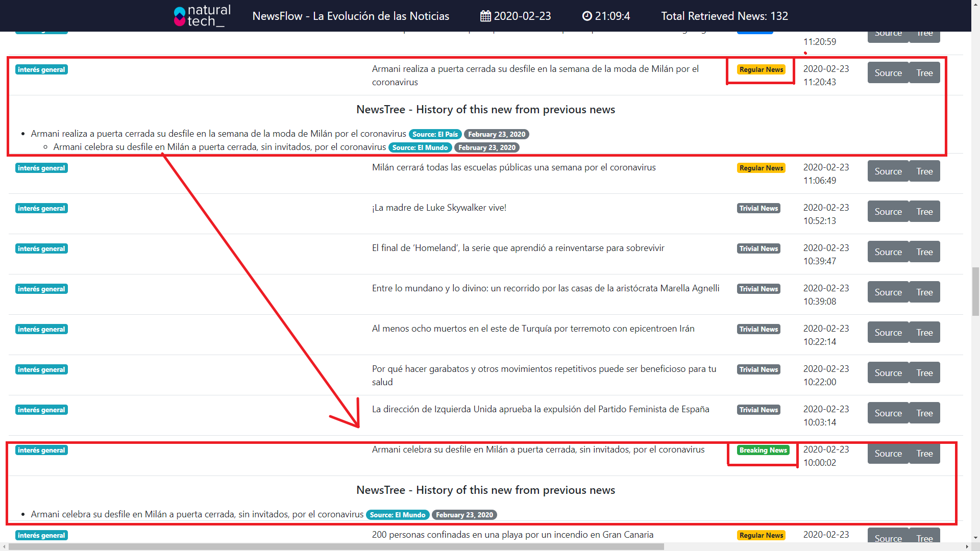Click the horizontal scrollbar at the bottom

337,547
